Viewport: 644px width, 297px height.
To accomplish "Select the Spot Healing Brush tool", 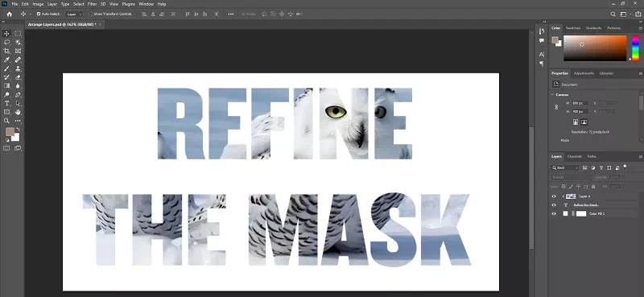I will pyautogui.click(x=18, y=60).
